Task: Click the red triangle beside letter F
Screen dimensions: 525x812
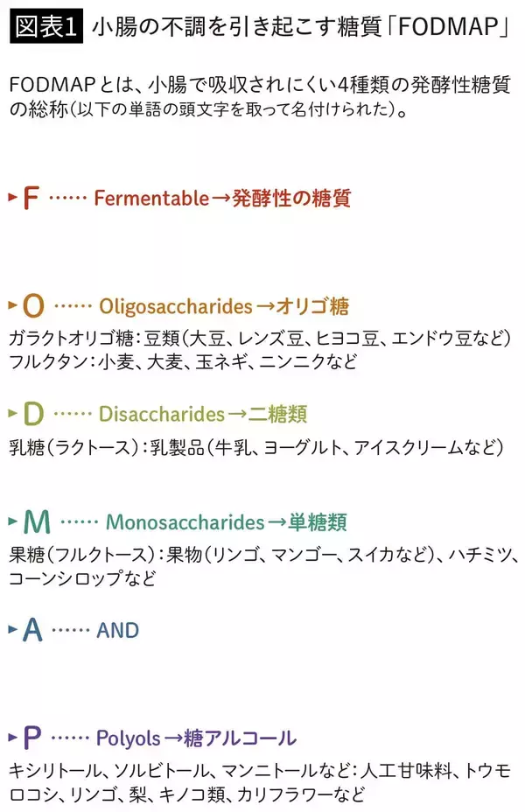Action: point(12,197)
